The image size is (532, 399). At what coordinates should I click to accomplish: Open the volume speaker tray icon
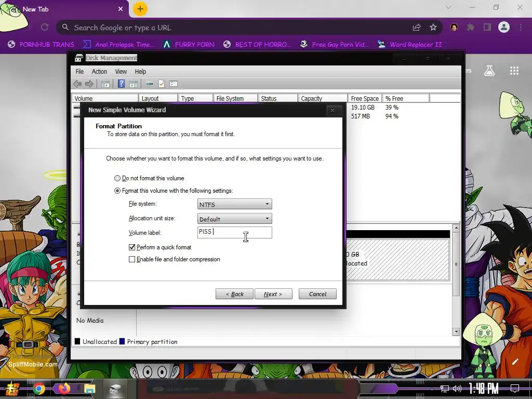(457, 389)
